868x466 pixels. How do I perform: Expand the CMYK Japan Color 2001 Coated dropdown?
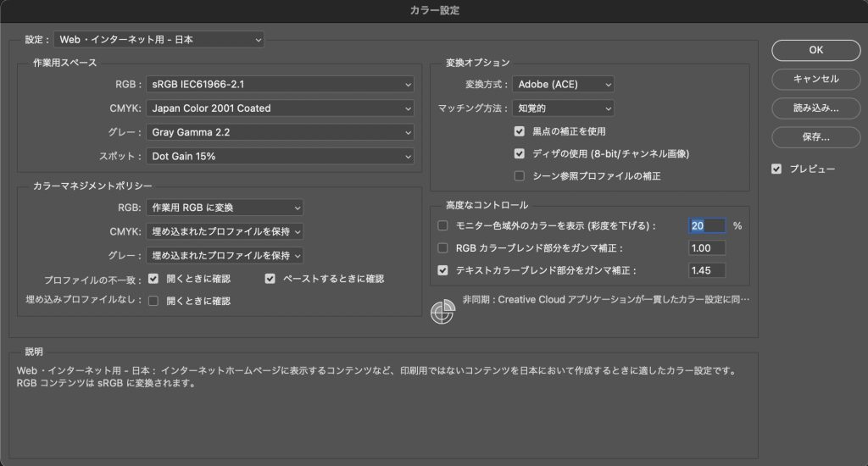280,108
